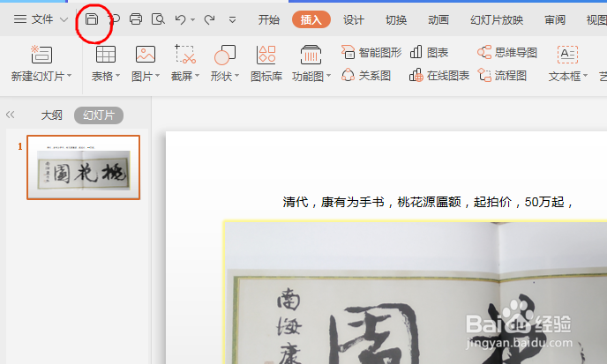The image size is (607, 364).
Task: Expand the 图片 dropdown arrow
Action: 158,76
